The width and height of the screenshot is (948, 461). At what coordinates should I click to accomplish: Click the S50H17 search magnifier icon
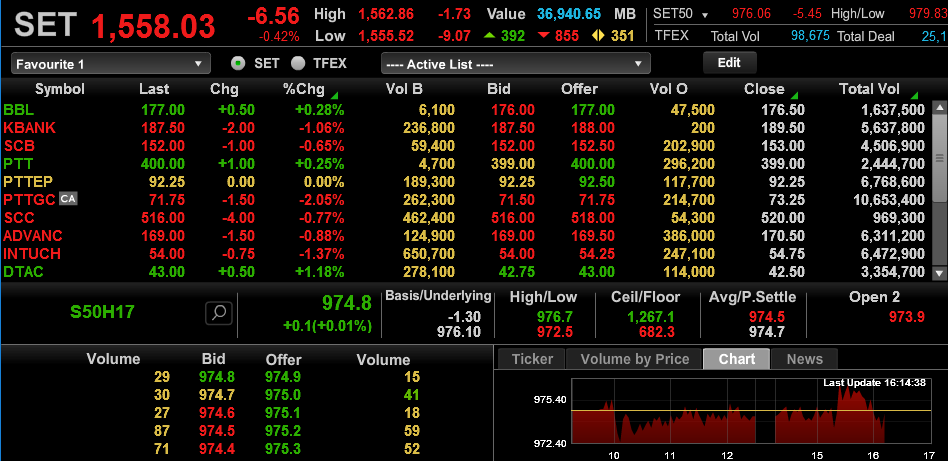219,313
